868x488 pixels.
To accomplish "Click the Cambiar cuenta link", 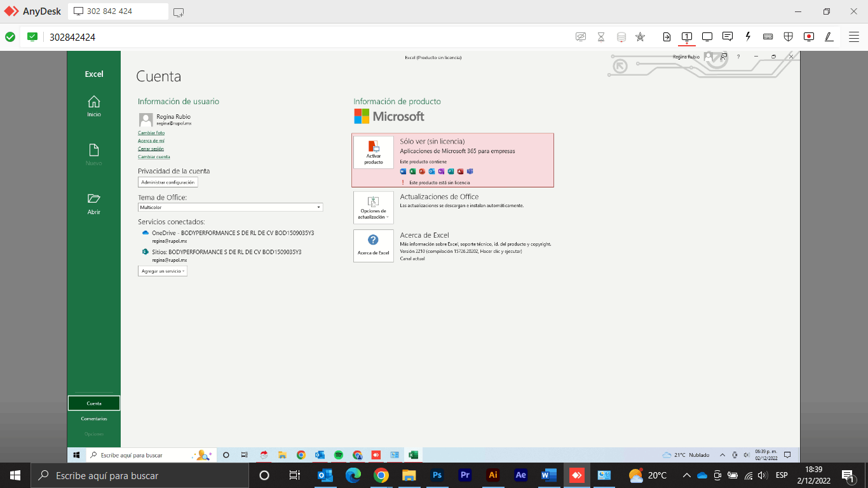I will click(x=154, y=156).
